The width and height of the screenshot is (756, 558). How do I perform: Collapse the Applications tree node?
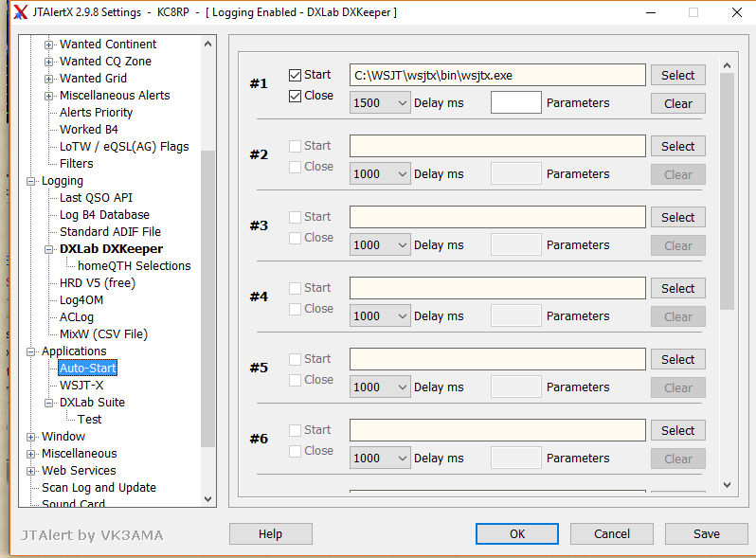click(31, 351)
